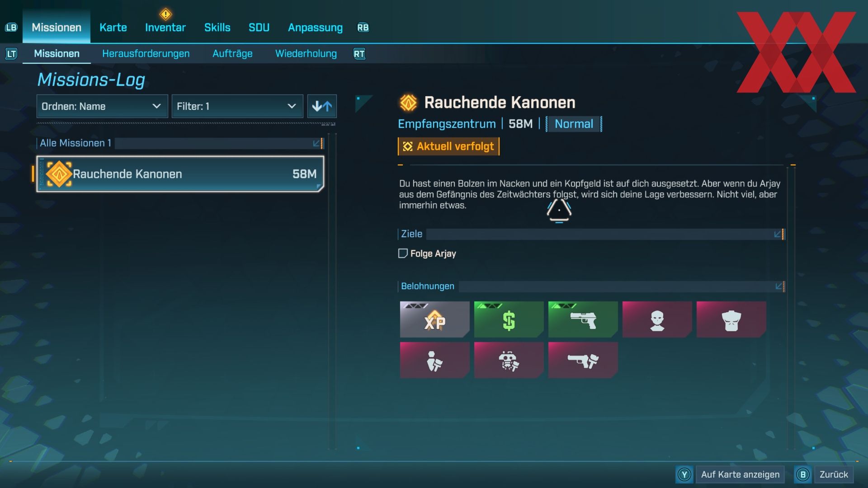The width and height of the screenshot is (868, 488).
Task: Select the character emote reward tile
Action: 434,360
